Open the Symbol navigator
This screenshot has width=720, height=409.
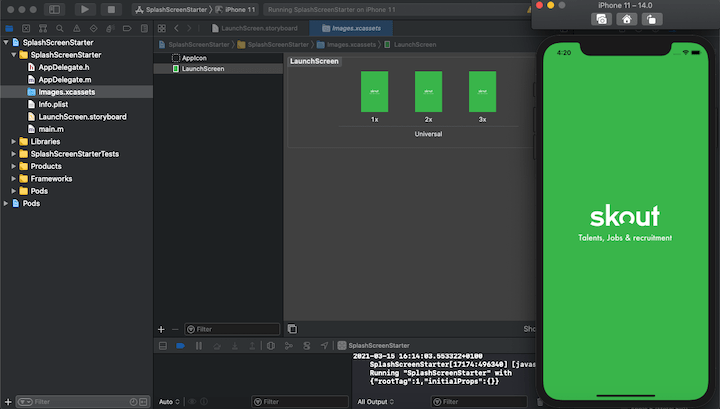coord(43,28)
